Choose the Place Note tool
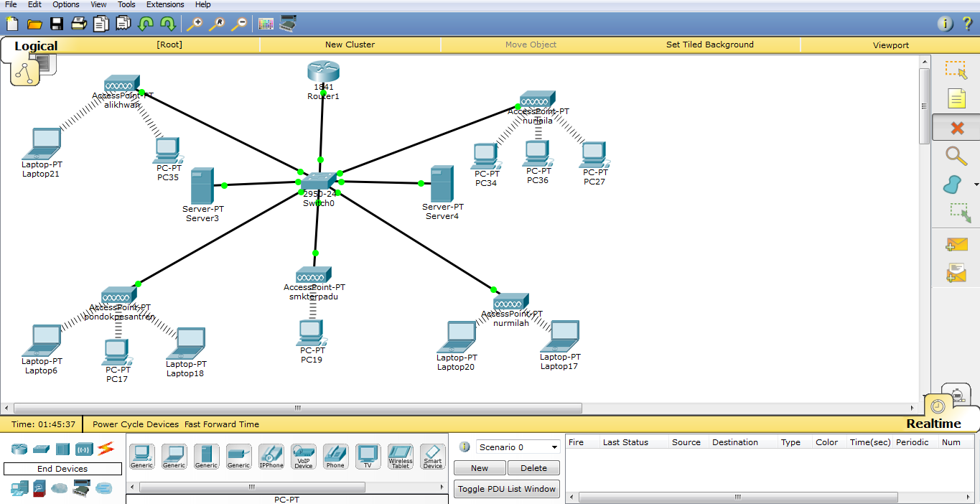This screenshot has width=980, height=504. 956,98
